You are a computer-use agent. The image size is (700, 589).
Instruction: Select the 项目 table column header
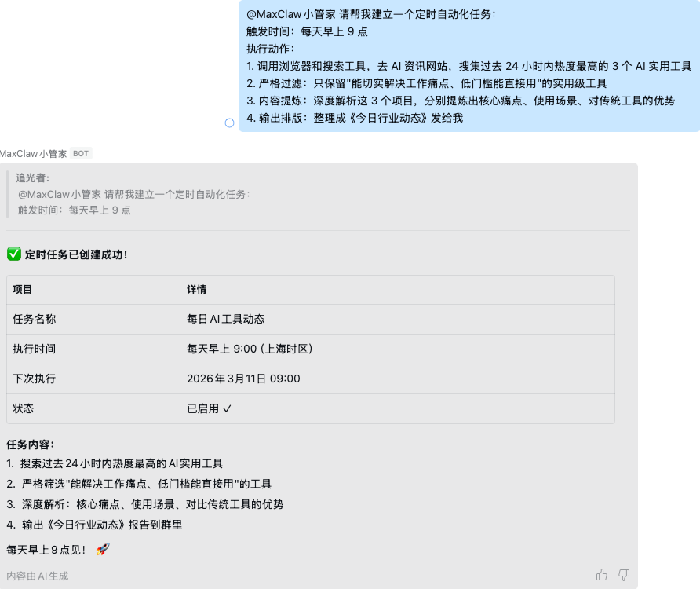point(24,289)
